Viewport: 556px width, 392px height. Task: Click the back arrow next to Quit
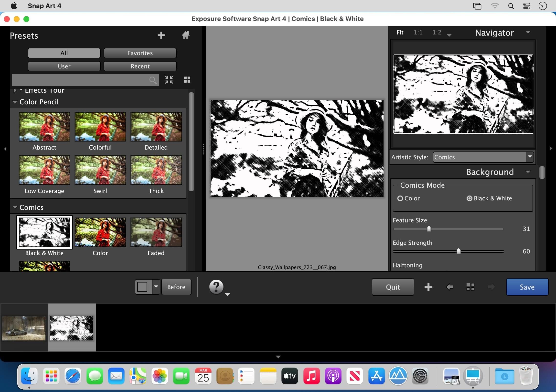pyautogui.click(x=449, y=287)
